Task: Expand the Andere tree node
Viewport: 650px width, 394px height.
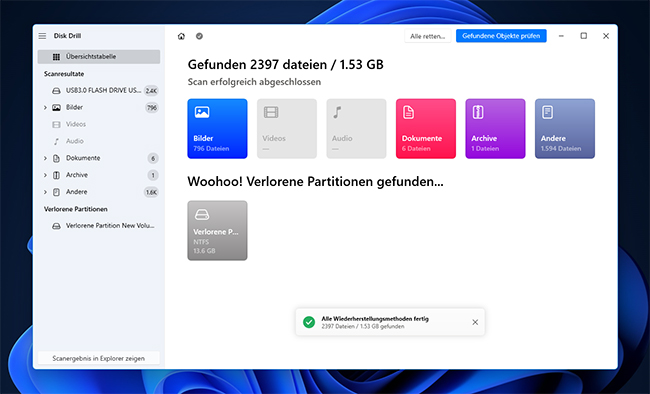Action: click(45, 192)
